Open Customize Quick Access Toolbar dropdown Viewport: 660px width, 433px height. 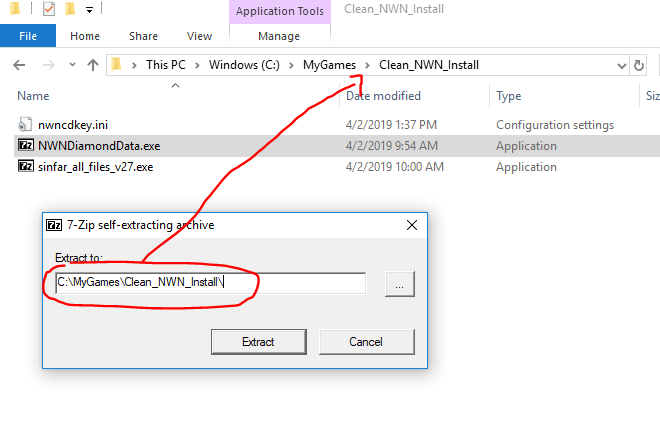[89, 10]
